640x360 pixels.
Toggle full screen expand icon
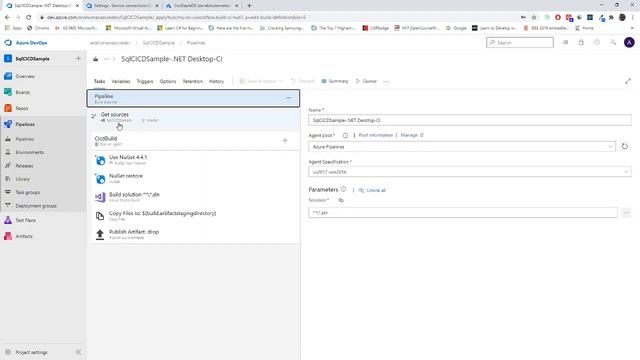pos(628,81)
